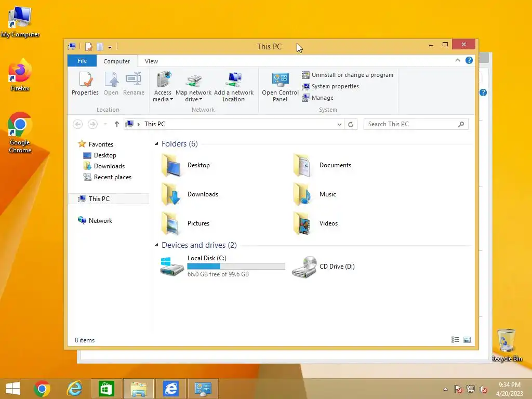This screenshot has height=399, width=532.
Task: Open Windows Store from taskbar
Action: coord(106,389)
